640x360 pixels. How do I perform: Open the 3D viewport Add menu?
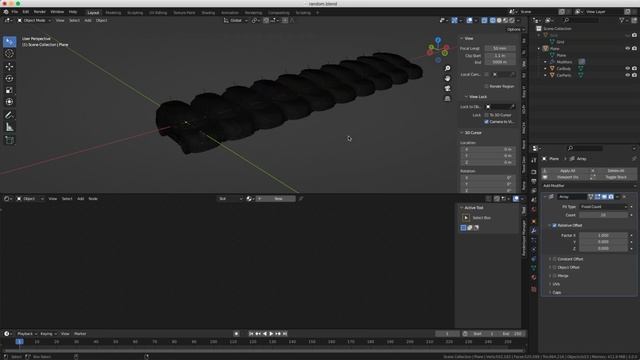pos(88,20)
